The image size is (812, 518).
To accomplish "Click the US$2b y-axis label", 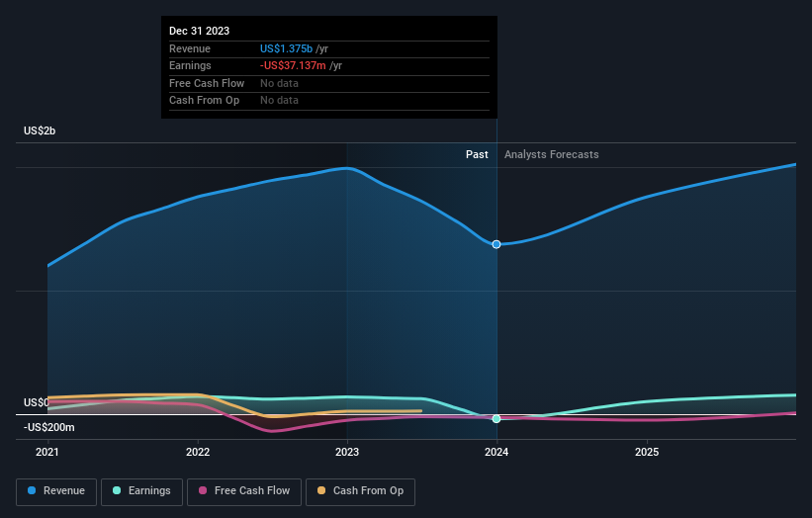I will pos(40,130).
